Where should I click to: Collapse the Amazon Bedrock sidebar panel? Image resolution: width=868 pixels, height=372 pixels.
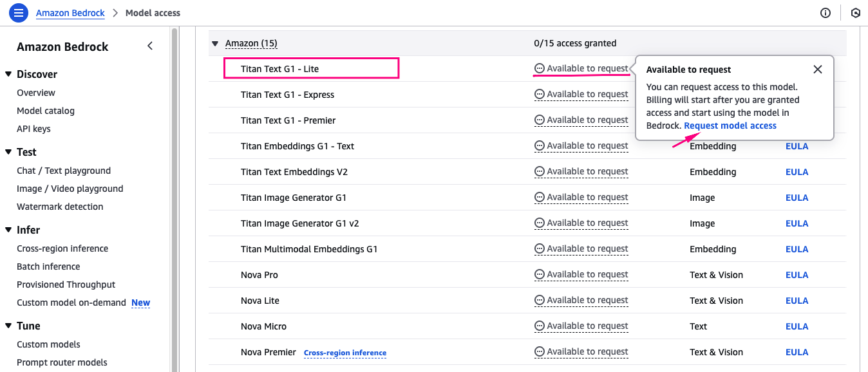point(150,46)
